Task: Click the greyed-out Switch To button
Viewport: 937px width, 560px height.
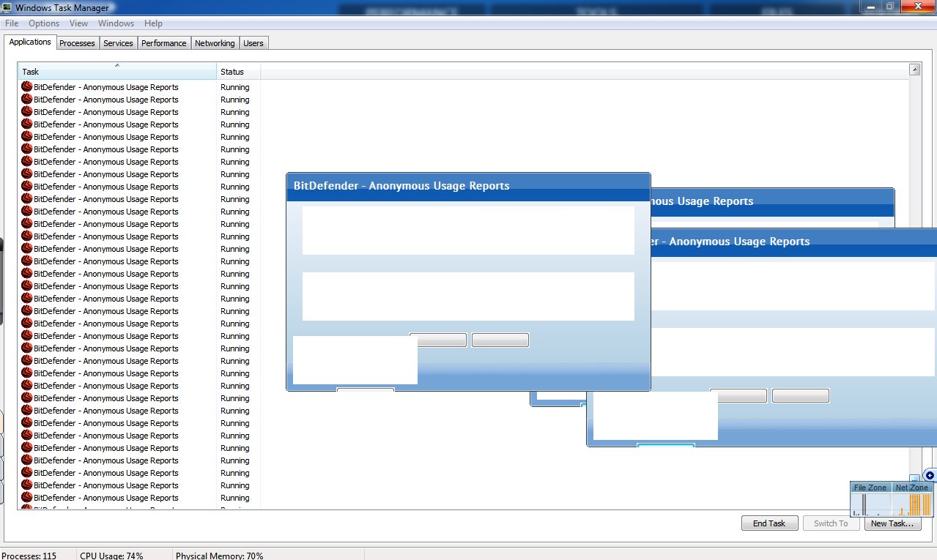Action: point(831,523)
